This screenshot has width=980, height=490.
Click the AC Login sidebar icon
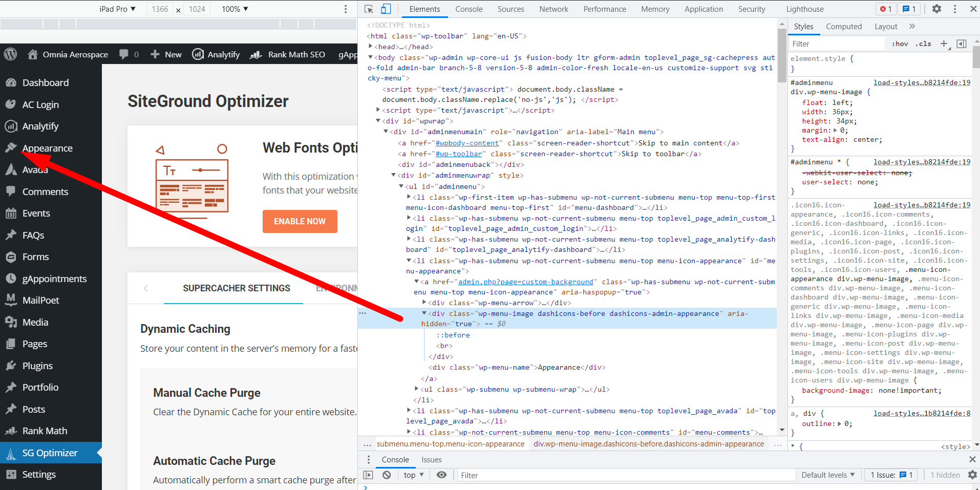[11, 104]
